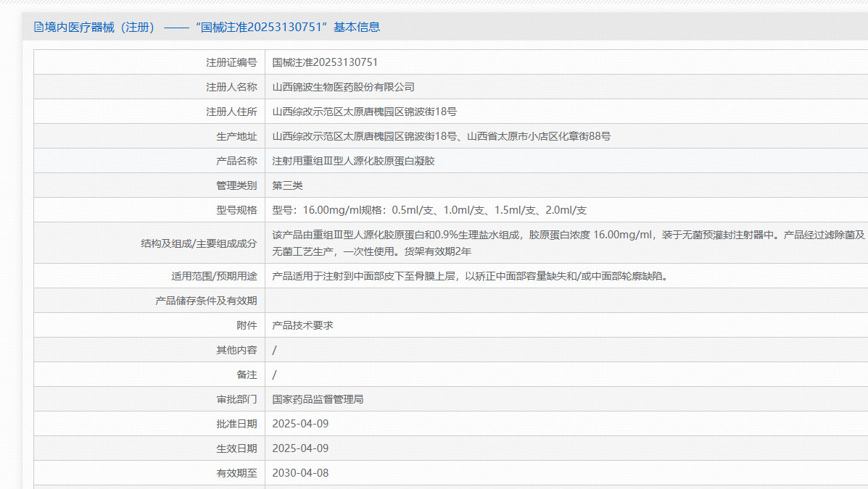The image size is (868, 489).
Task: Click the 备注 row label
Action: click(247, 375)
